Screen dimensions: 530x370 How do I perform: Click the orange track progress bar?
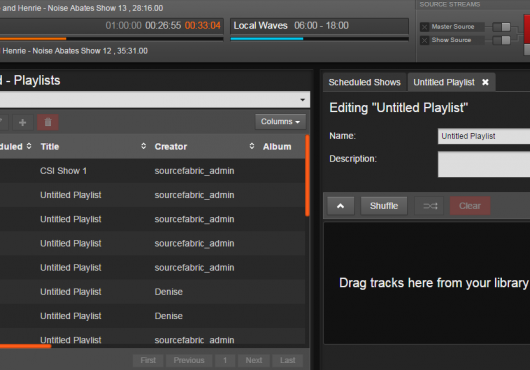pyautogui.click(x=33, y=39)
